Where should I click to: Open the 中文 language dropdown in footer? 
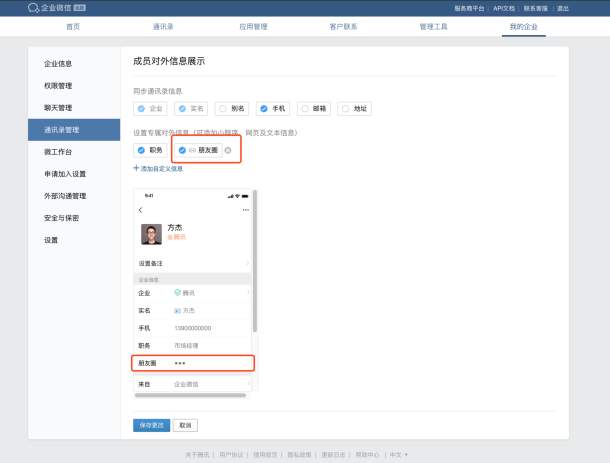pos(399,454)
